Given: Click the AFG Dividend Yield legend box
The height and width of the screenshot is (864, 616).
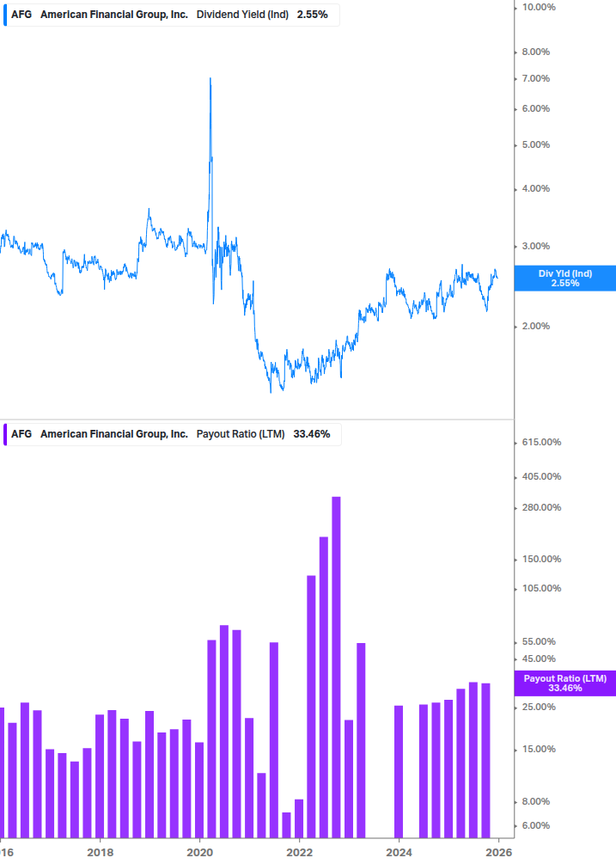Looking at the screenshot, I should point(171,15).
